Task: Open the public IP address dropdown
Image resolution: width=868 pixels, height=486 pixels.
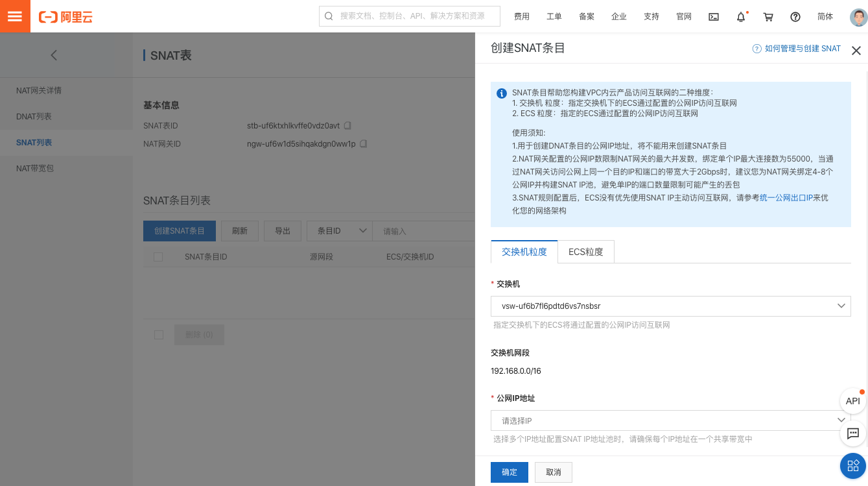Action: (x=671, y=420)
